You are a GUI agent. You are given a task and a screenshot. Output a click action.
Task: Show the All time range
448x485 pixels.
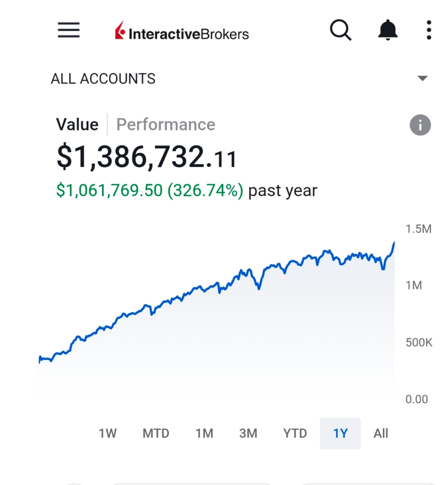(x=381, y=433)
